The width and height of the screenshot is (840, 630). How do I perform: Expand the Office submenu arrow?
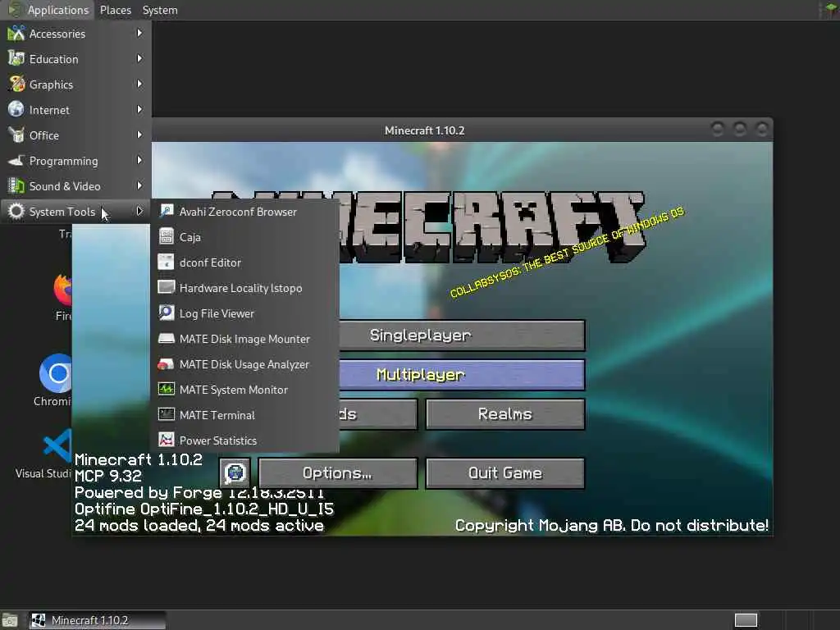tap(139, 135)
